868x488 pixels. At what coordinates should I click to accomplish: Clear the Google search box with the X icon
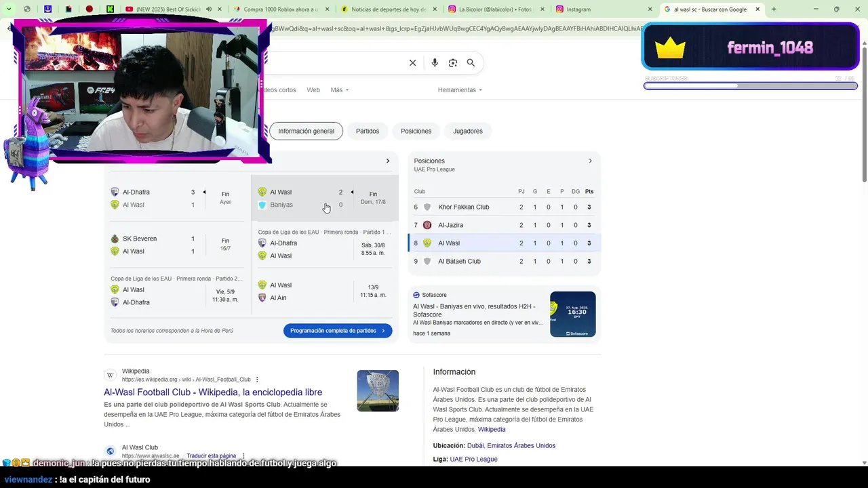pyautogui.click(x=412, y=63)
